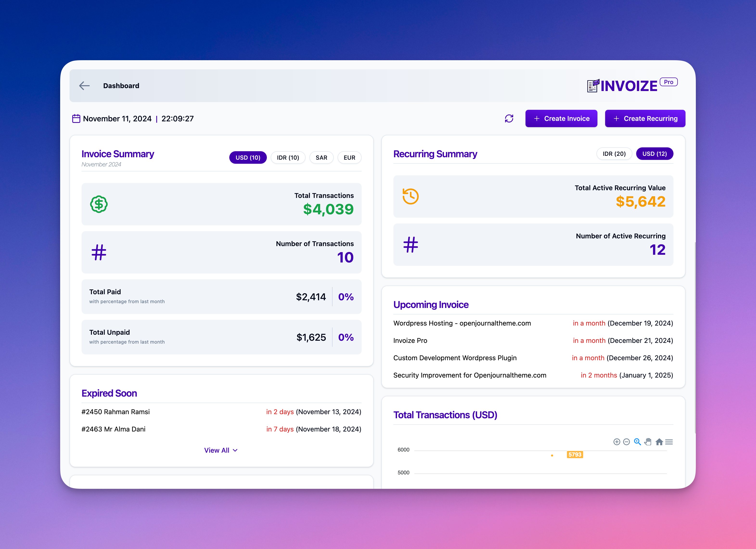Expand View All in Expired Soon
The width and height of the screenshot is (756, 549).
tap(217, 450)
